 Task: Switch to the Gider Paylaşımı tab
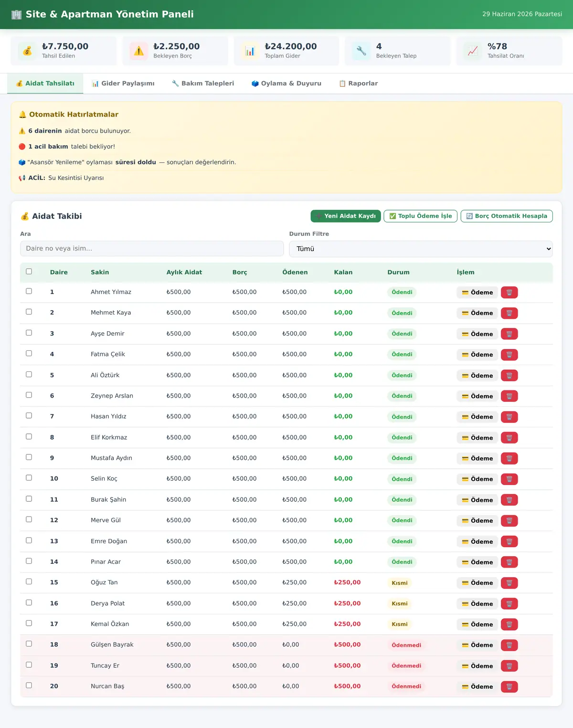tap(123, 84)
